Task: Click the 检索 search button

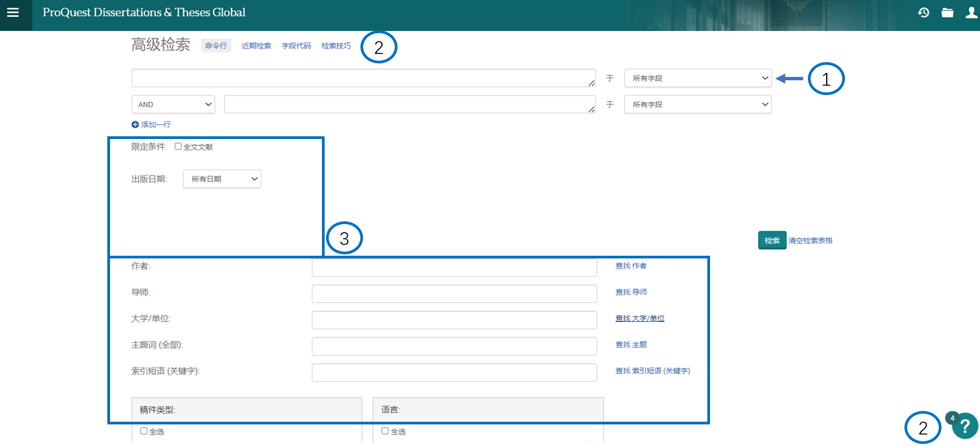Action: click(771, 240)
